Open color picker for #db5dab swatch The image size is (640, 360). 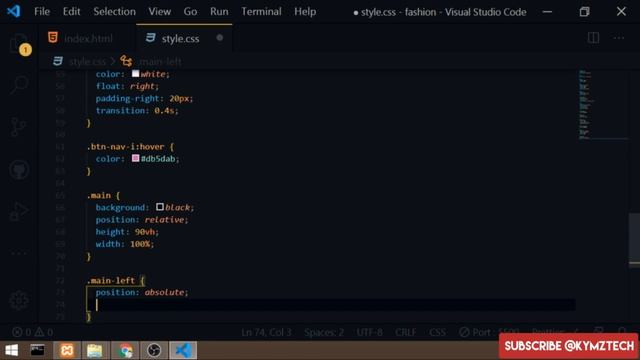pos(136,158)
